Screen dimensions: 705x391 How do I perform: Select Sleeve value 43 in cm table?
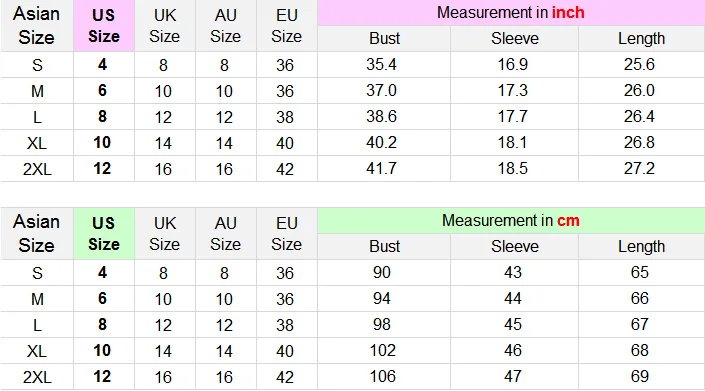click(513, 272)
